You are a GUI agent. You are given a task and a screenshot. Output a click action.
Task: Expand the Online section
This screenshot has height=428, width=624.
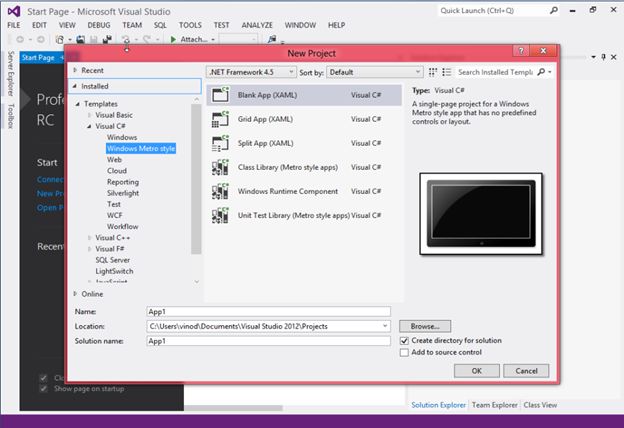75,294
